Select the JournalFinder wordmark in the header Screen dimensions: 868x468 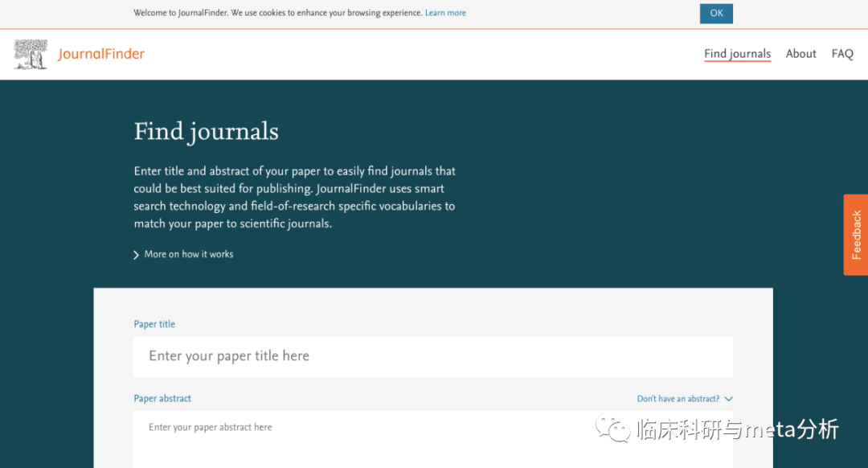pos(100,54)
